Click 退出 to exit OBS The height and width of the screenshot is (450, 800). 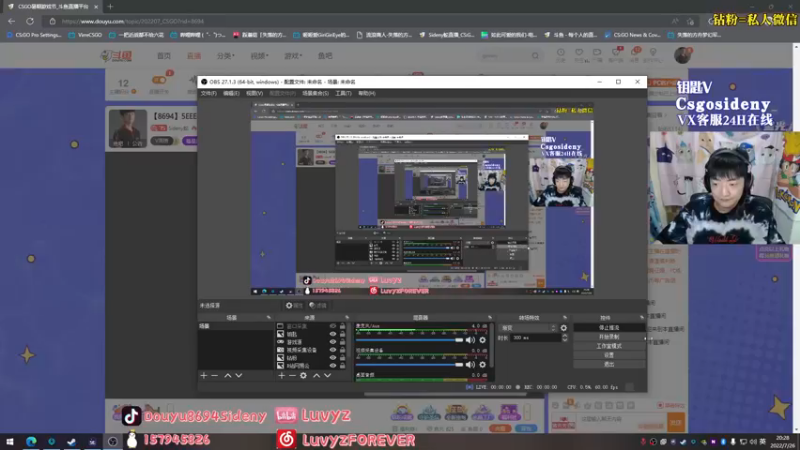pos(609,364)
